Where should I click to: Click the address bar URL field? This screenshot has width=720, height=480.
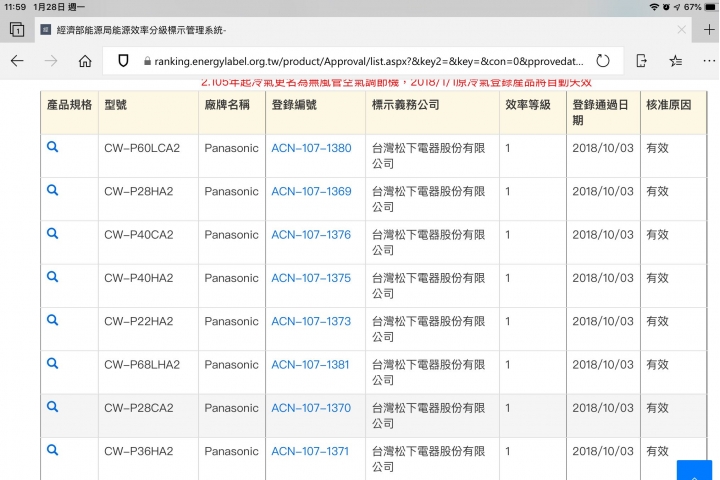(x=363, y=61)
